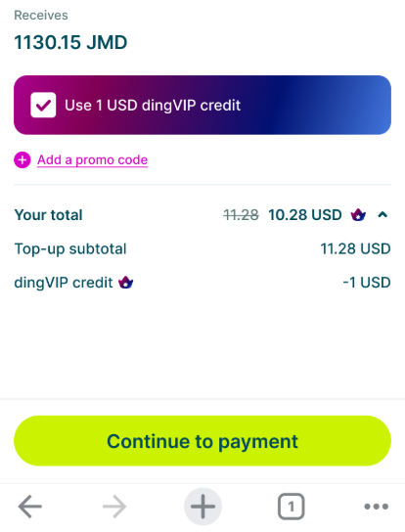Image resolution: width=405 pixels, height=532 pixels.
Task: Click the struck-through 11.28 price
Action: [241, 215]
